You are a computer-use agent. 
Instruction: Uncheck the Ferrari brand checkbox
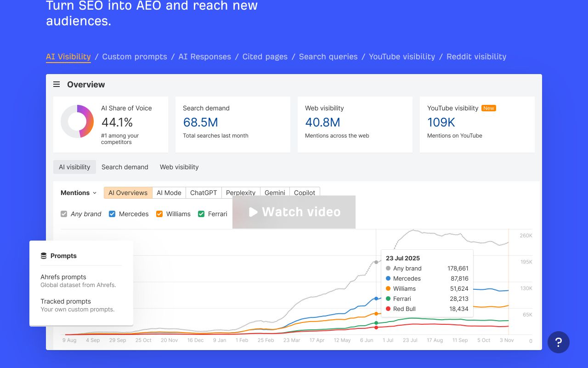point(201,214)
